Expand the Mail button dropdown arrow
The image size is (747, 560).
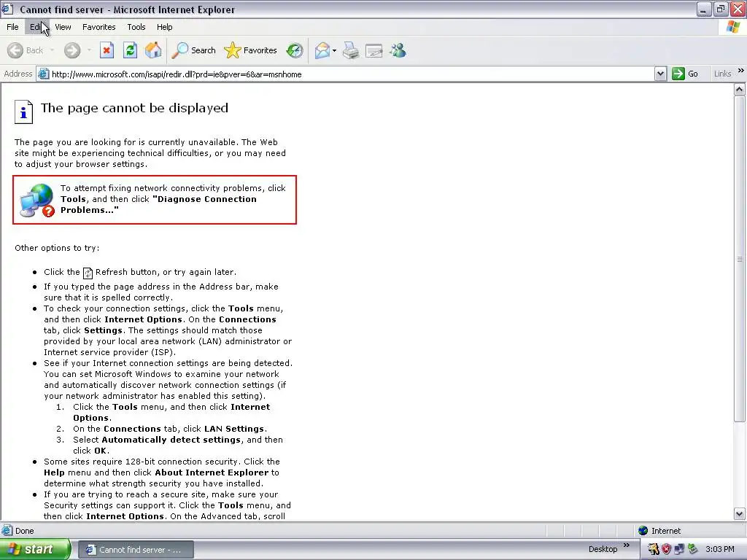[334, 50]
